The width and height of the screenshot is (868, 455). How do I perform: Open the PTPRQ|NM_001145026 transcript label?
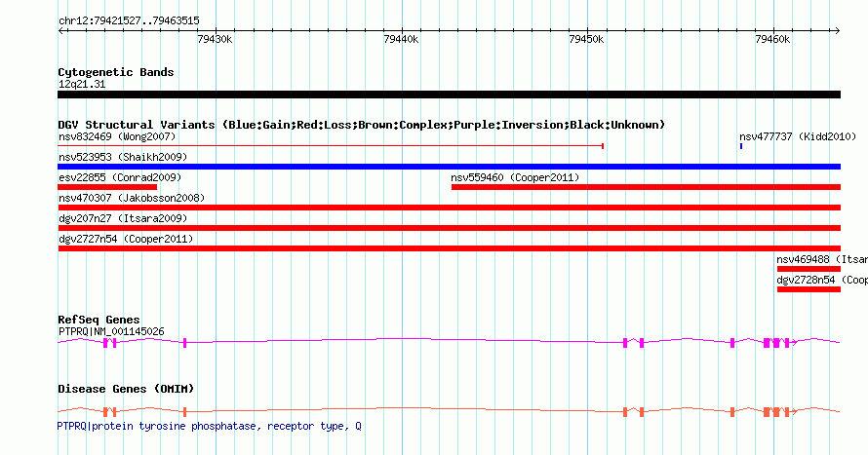point(111,331)
